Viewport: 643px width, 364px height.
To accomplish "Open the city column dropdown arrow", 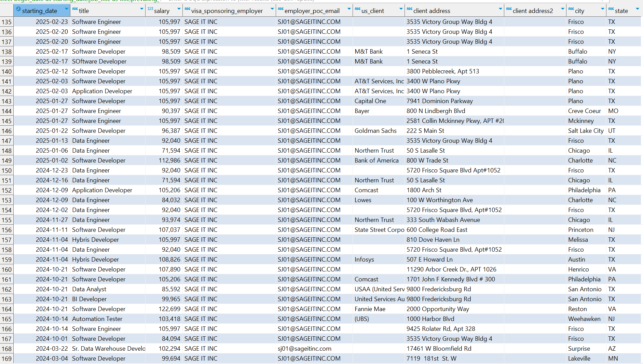I will pos(603,9).
